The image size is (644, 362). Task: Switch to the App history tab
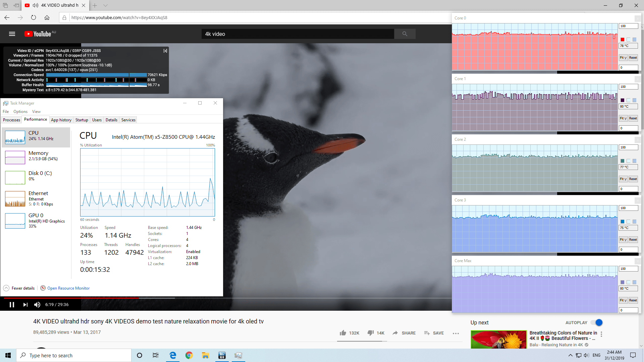coord(61,120)
